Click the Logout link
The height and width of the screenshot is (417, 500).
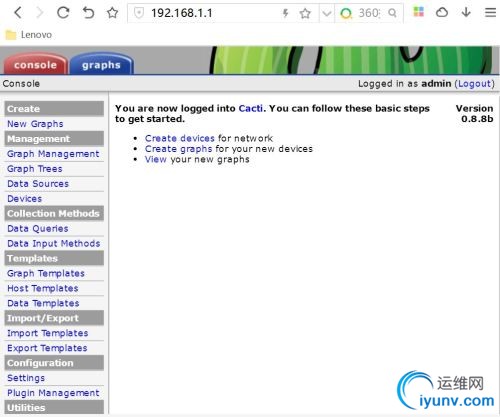click(x=476, y=83)
